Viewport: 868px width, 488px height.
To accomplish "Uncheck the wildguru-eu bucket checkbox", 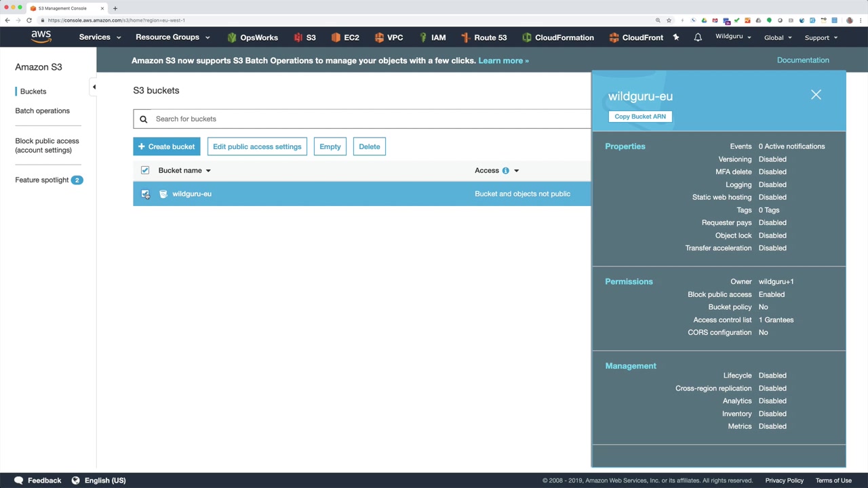I will click(145, 194).
